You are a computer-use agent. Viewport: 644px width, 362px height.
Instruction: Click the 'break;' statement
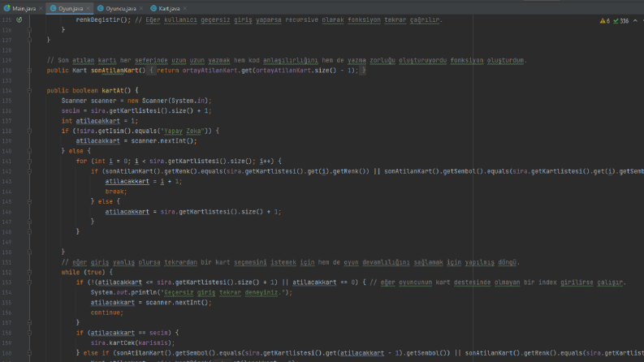pos(116,192)
